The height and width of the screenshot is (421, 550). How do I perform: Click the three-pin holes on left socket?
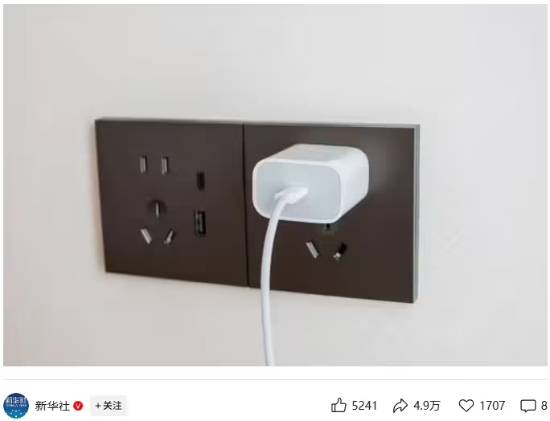pos(157,223)
